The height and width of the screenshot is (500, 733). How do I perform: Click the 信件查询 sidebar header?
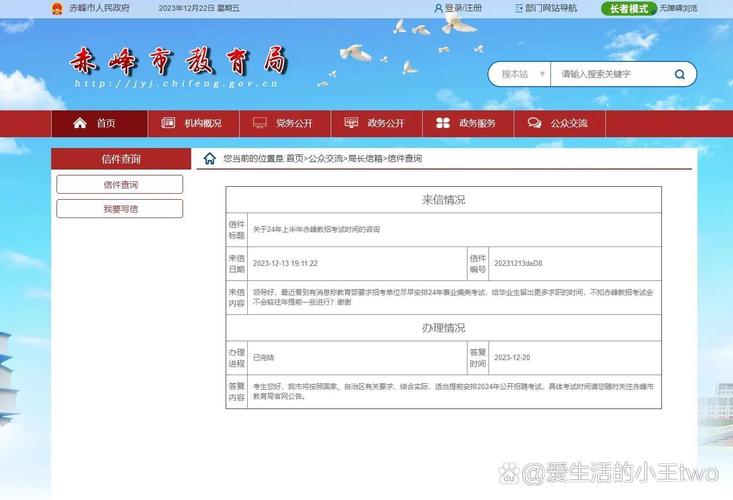point(121,159)
